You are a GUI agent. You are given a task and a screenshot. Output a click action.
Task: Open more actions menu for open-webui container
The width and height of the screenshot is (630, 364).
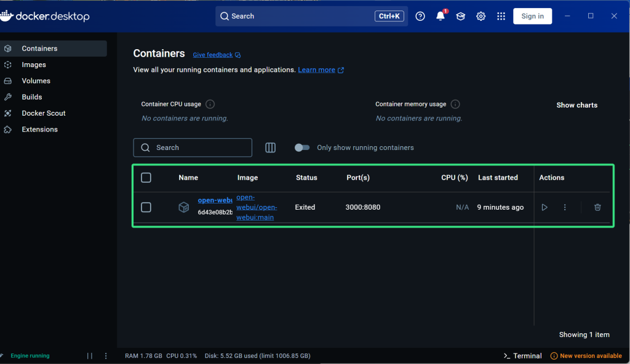[x=565, y=208]
